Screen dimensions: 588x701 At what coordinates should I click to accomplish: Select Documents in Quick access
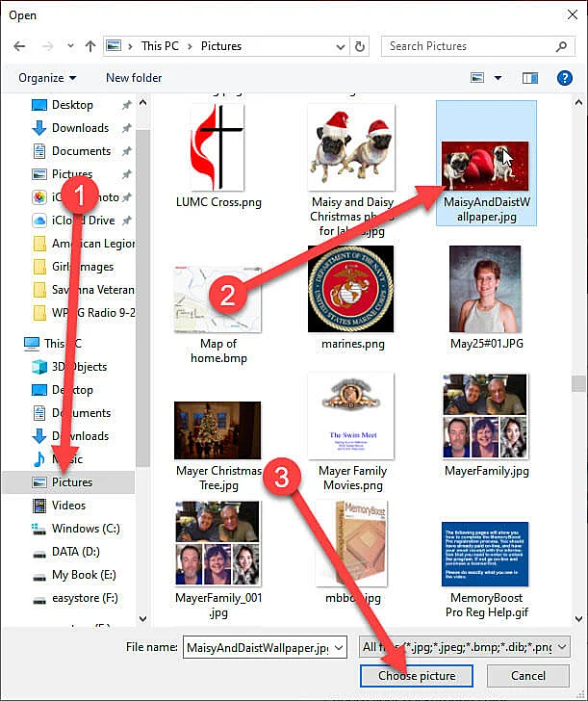click(81, 151)
